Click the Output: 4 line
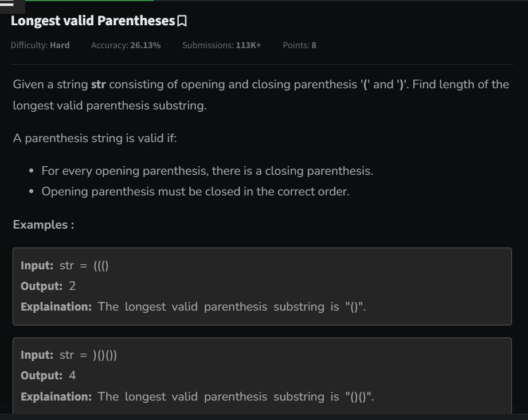 coord(48,375)
